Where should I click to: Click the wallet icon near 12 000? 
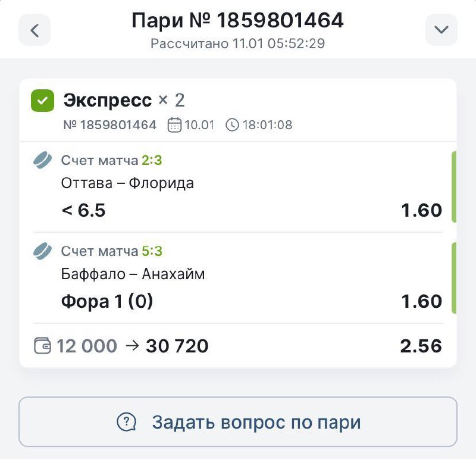(x=43, y=346)
